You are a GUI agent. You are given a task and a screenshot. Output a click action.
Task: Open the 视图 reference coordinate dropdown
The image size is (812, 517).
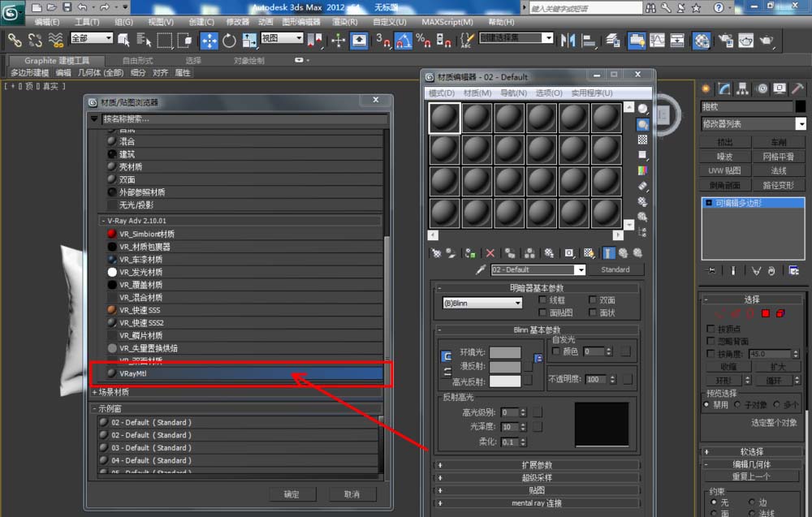(x=283, y=38)
